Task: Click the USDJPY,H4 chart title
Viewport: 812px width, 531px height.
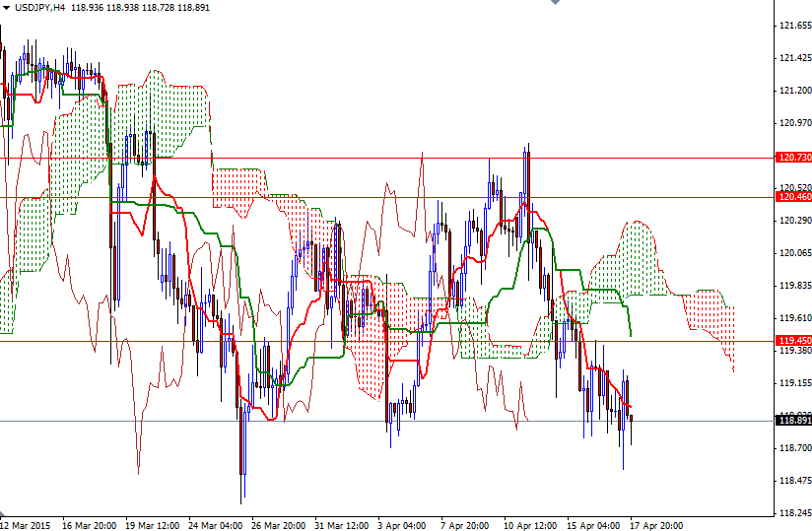Action: point(39,8)
